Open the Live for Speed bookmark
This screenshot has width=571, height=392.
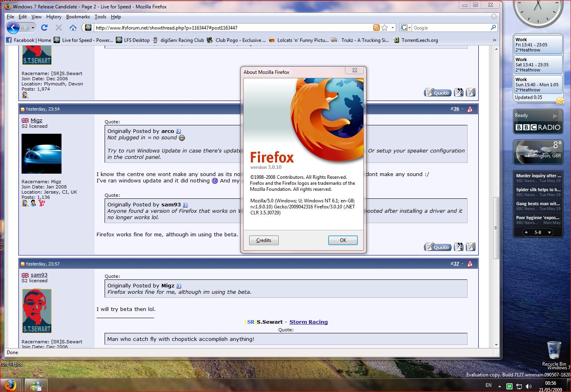(x=83, y=40)
